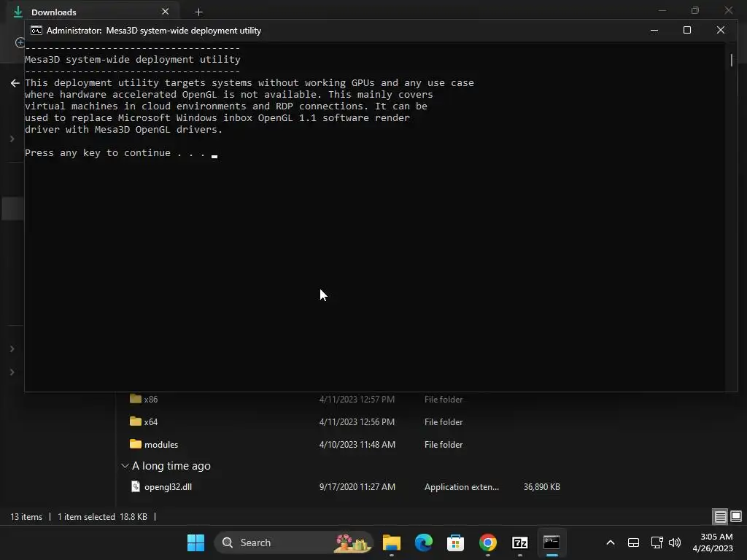Click the taskbar Search box
The image size is (747, 560).
click(293, 542)
